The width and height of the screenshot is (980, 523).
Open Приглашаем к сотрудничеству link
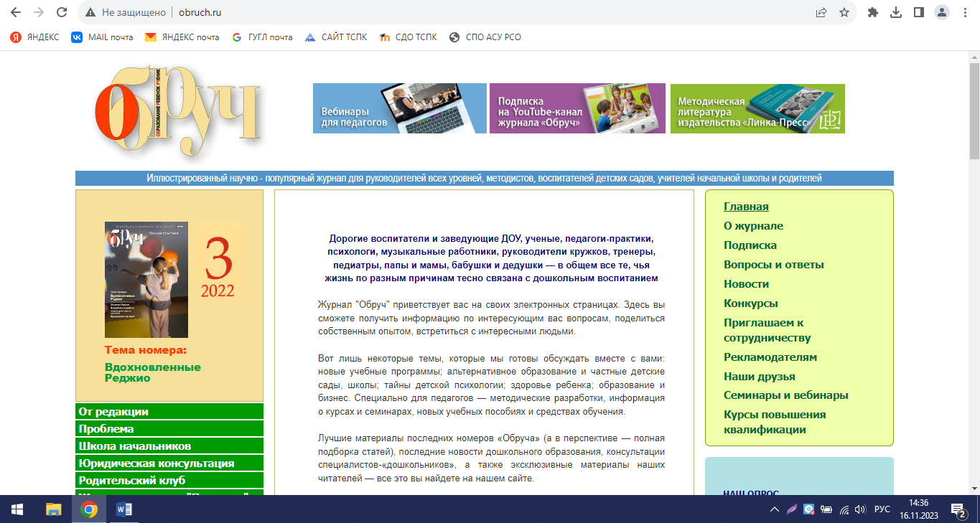point(767,330)
